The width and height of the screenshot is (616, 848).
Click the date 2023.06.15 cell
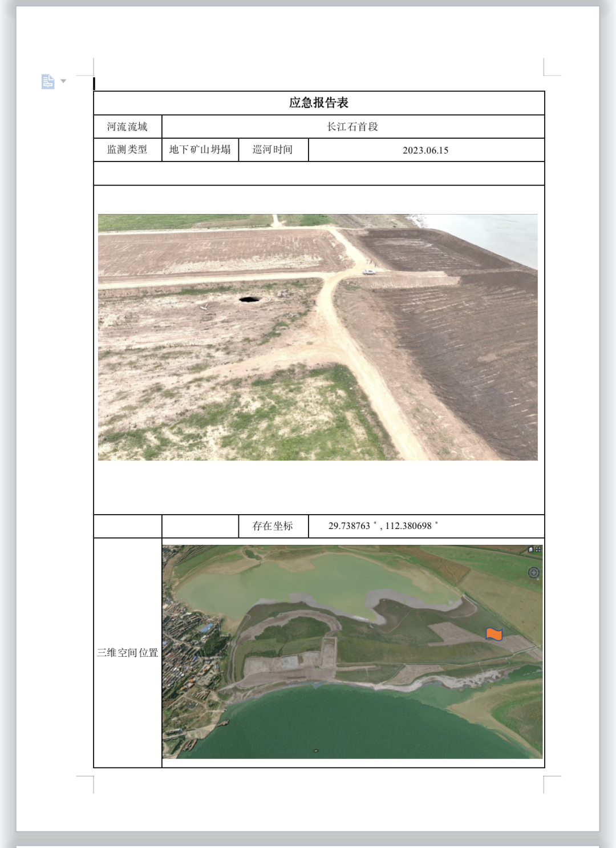click(x=425, y=150)
